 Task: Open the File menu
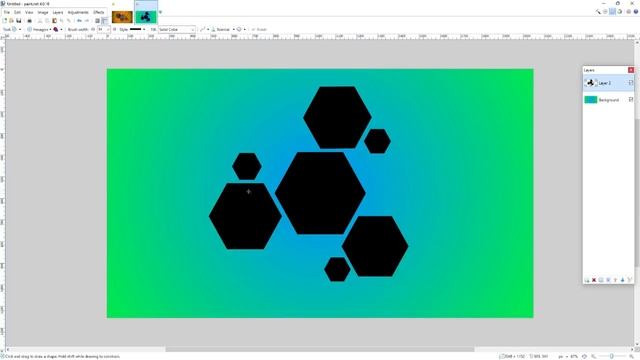[x=7, y=12]
